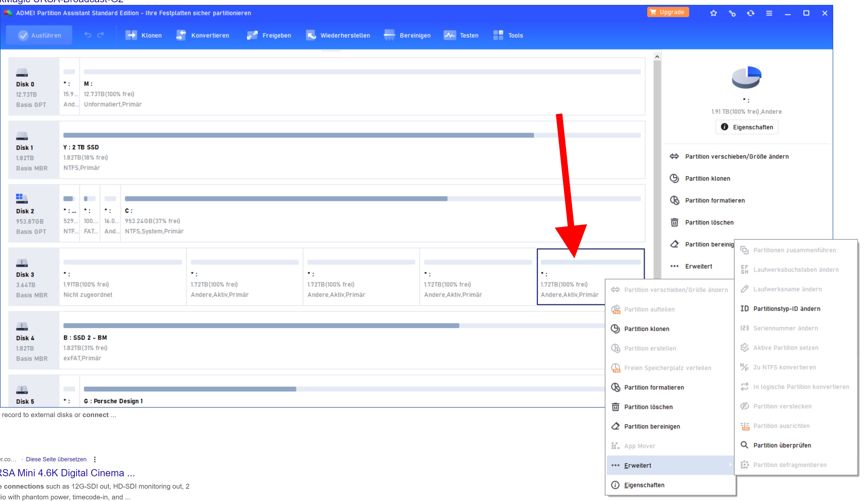Click the Freigeben toolbar icon
This screenshot has width=868, height=501.
252,35
